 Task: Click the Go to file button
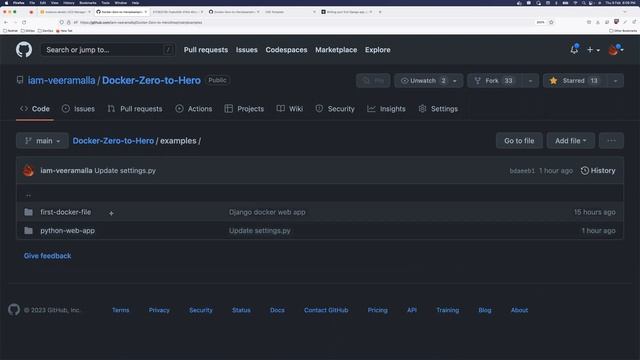pos(519,141)
